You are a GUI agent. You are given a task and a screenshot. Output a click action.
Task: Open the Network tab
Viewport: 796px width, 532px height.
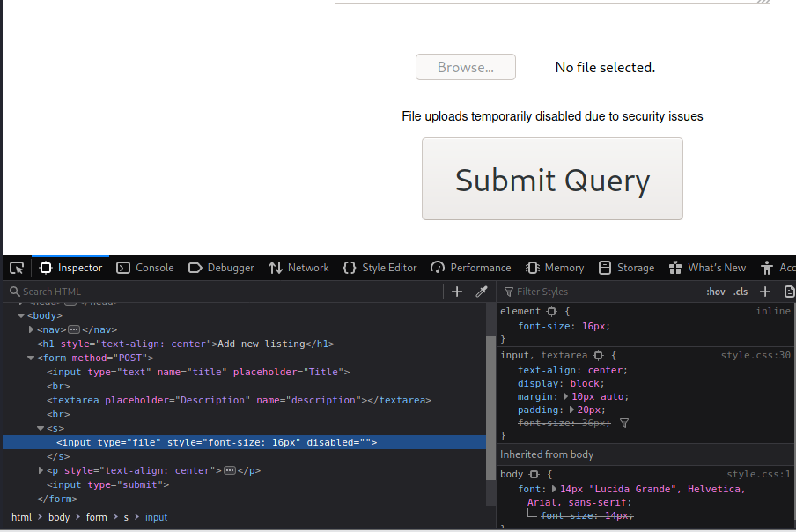[298, 268]
